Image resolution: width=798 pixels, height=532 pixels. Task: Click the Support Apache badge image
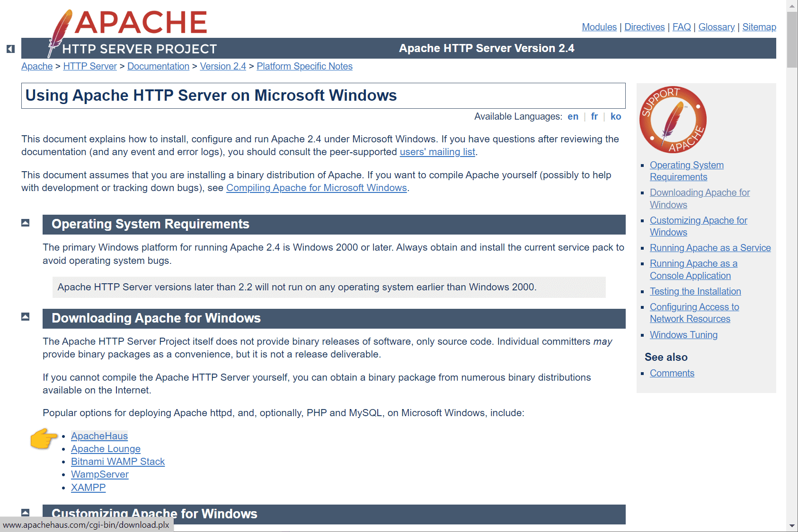pyautogui.click(x=673, y=120)
